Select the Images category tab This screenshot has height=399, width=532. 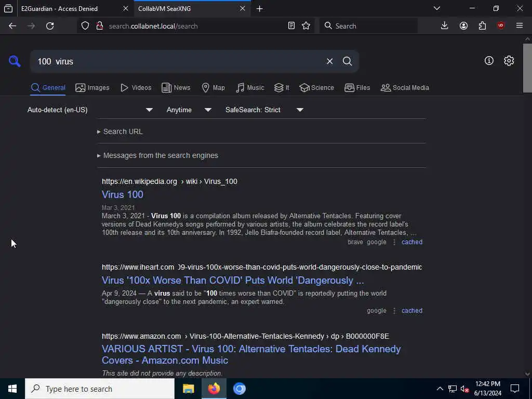click(x=92, y=88)
